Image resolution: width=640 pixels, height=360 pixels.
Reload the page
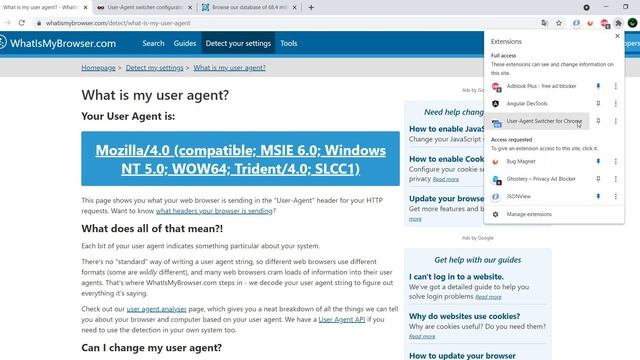click(x=22, y=23)
